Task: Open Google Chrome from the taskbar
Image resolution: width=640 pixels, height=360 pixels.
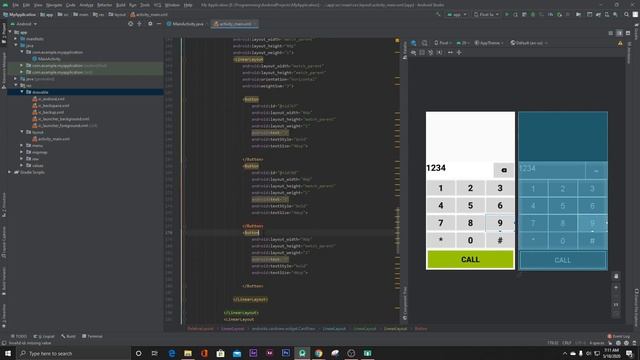Action: coord(318,353)
